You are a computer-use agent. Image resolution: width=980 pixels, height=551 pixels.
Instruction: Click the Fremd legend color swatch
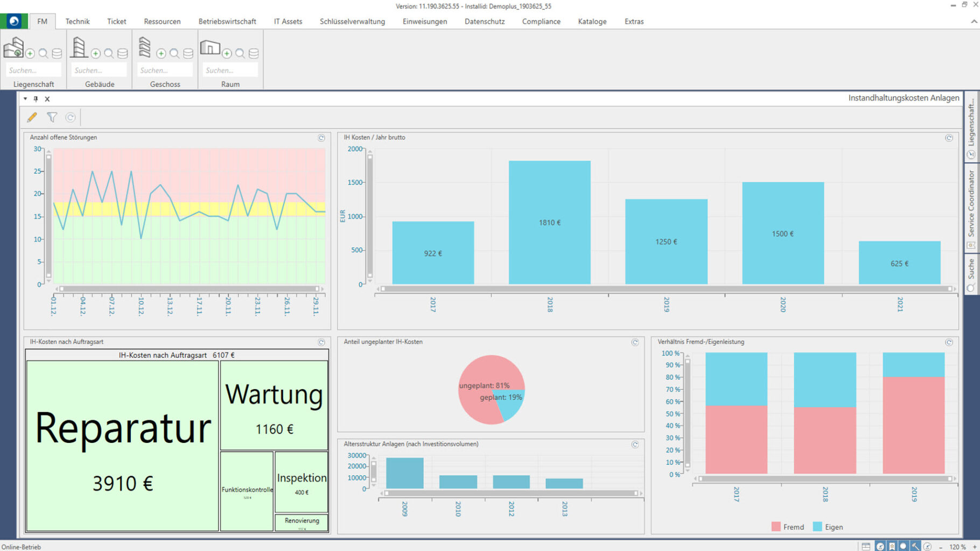(775, 527)
